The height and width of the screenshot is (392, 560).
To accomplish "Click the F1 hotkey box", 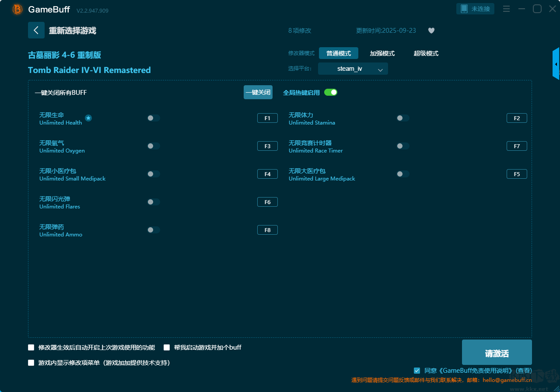I will tap(267, 118).
